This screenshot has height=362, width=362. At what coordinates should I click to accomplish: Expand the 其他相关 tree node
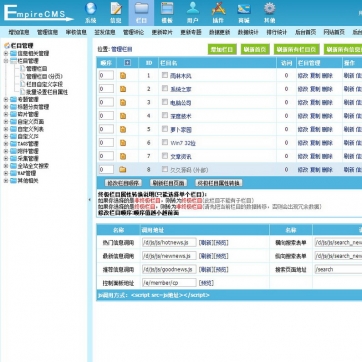click(6, 181)
